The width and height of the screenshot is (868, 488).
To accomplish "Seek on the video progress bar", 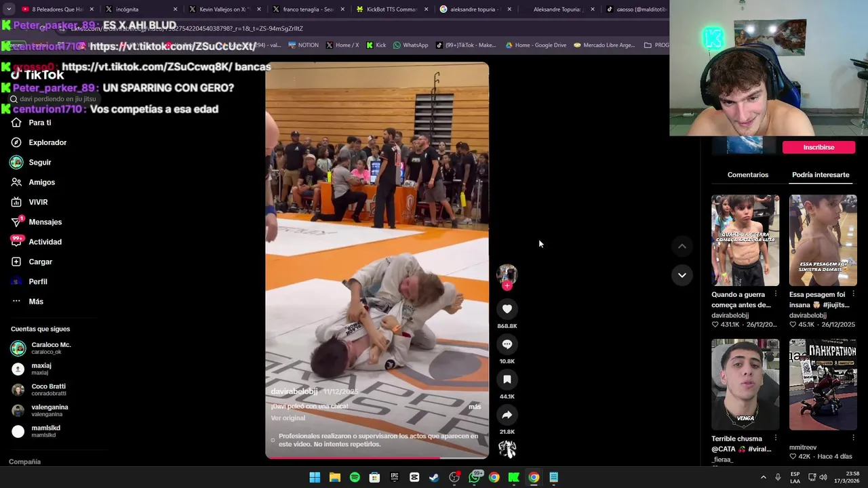I will click(x=377, y=457).
